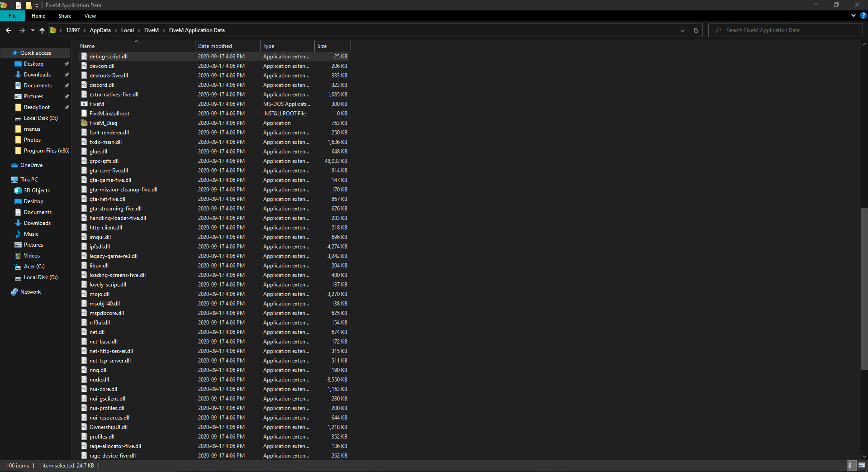Click the Back navigation arrow
The image size is (868, 472).
9,30
